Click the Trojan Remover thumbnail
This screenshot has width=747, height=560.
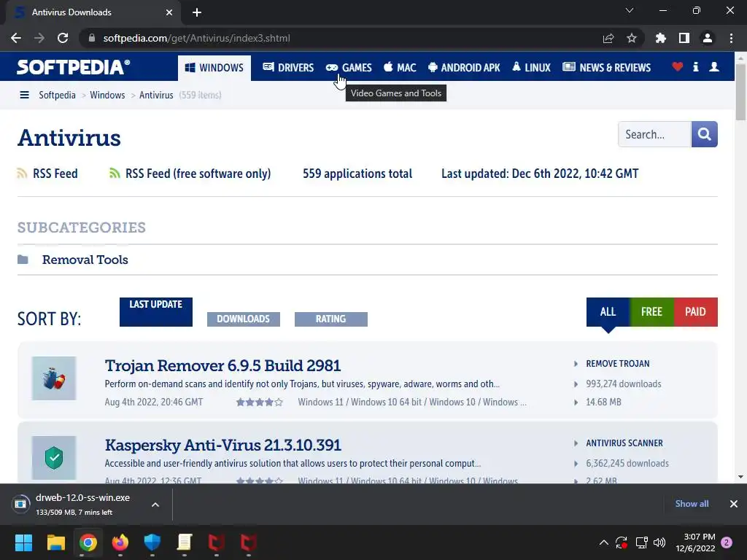(54, 378)
